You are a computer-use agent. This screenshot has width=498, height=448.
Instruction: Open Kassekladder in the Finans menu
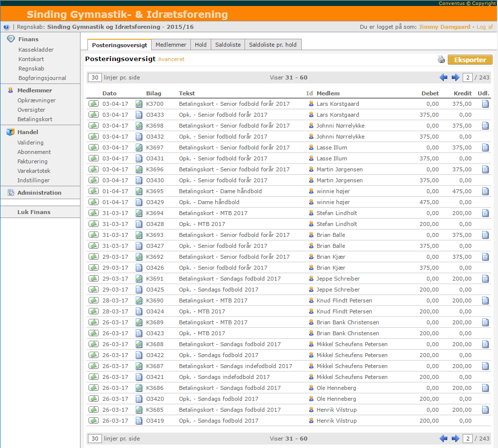click(36, 50)
